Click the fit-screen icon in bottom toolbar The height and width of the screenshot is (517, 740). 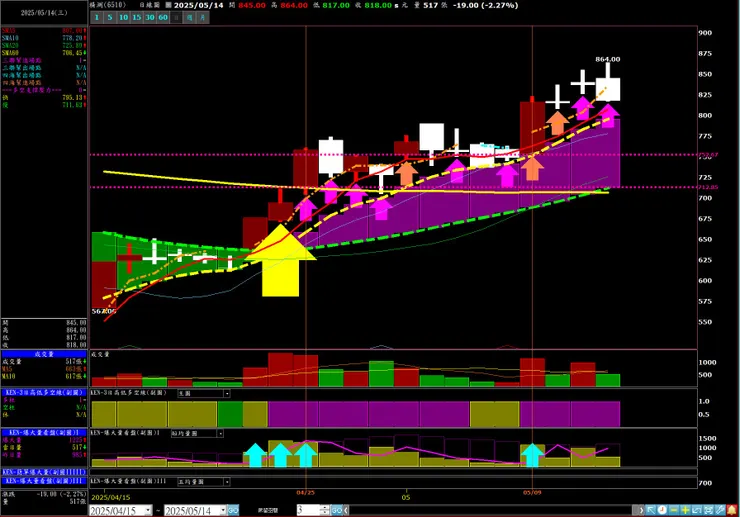708,510
